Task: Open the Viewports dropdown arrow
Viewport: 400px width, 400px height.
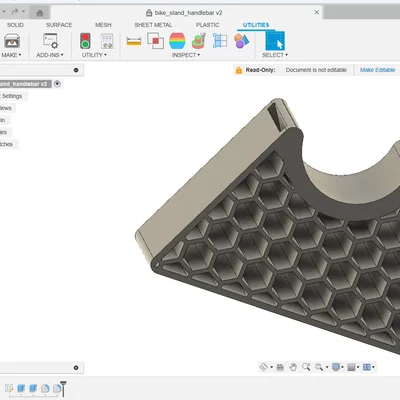Action: point(373,367)
